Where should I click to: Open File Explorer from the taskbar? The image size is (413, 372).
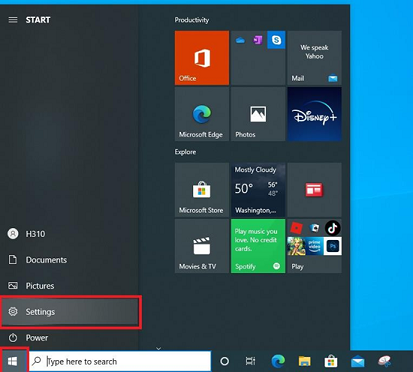pyautogui.click(x=304, y=361)
